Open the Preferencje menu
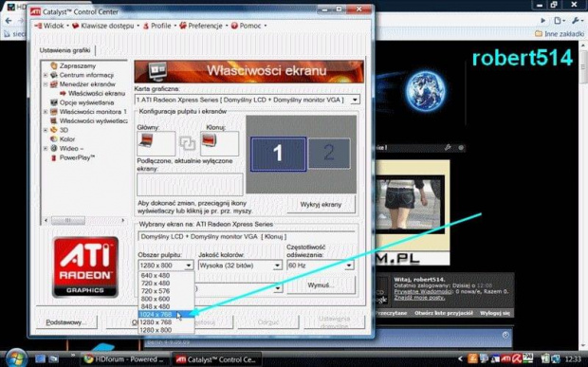The image size is (588, 367). tap(203, 26)
